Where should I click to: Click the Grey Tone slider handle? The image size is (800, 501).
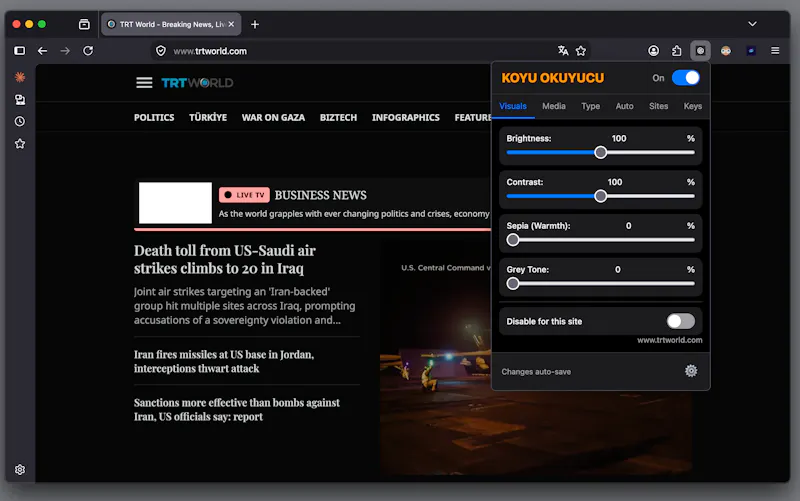(513, 284)
